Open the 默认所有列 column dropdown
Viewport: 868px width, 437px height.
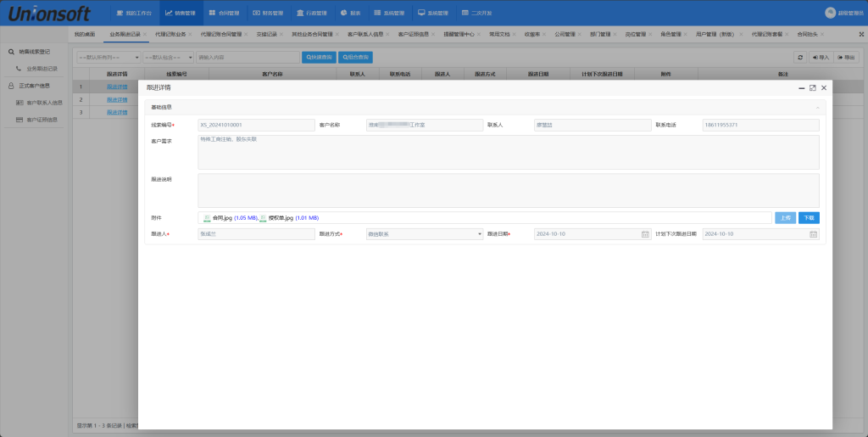pyautogui.click(x=108, y=58)
